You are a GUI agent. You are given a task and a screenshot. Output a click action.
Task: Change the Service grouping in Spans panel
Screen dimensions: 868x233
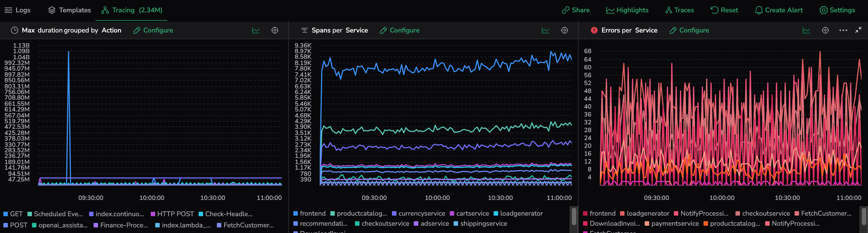(x=356, y=30)
